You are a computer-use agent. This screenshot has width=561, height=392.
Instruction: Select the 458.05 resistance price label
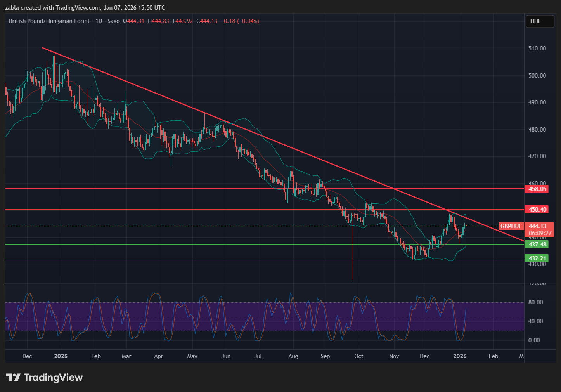pyautogui.click(x=537, y=189)
